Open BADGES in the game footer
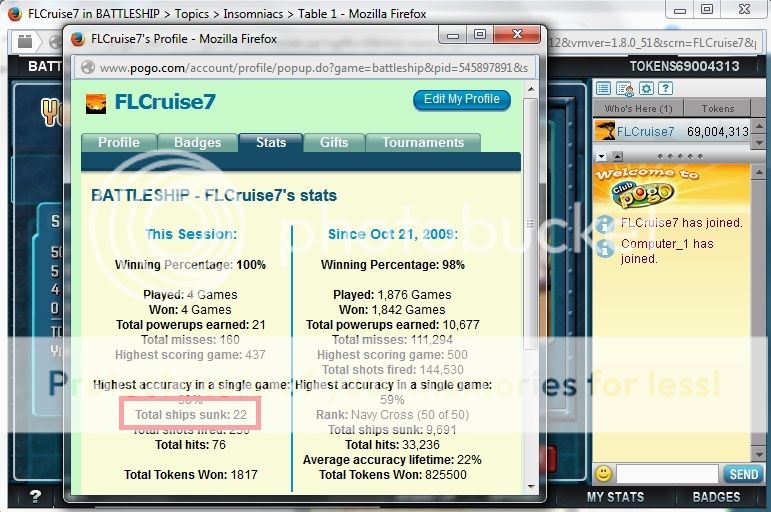This screenshot has width=771, height=512. (716, 497)
